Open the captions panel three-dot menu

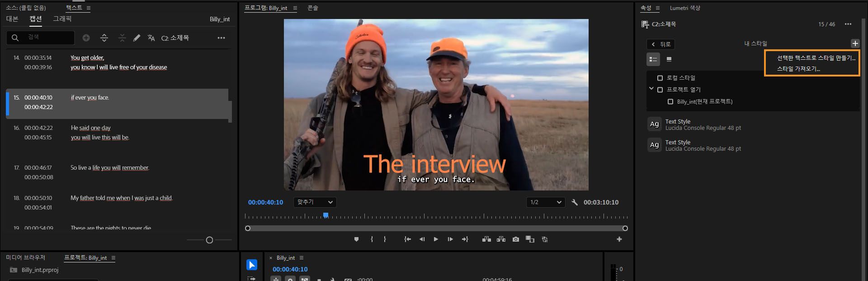point(221,38)
